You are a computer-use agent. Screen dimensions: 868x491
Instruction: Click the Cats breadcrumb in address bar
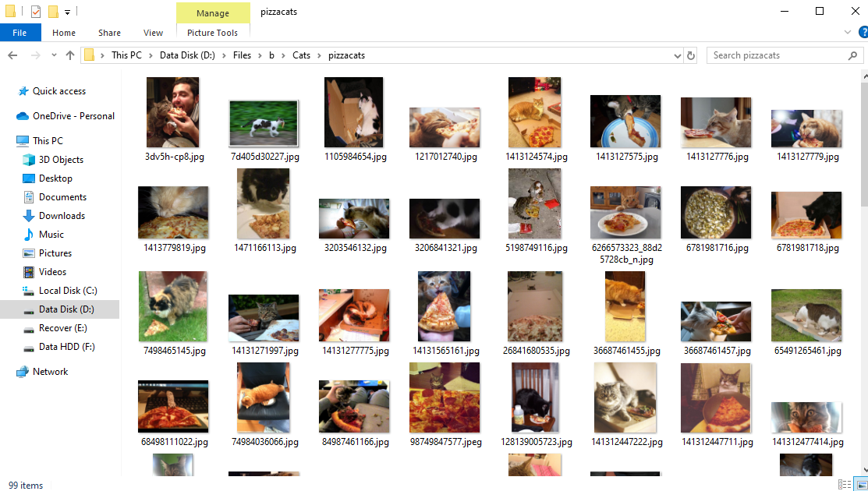click(x=302, y=55)
